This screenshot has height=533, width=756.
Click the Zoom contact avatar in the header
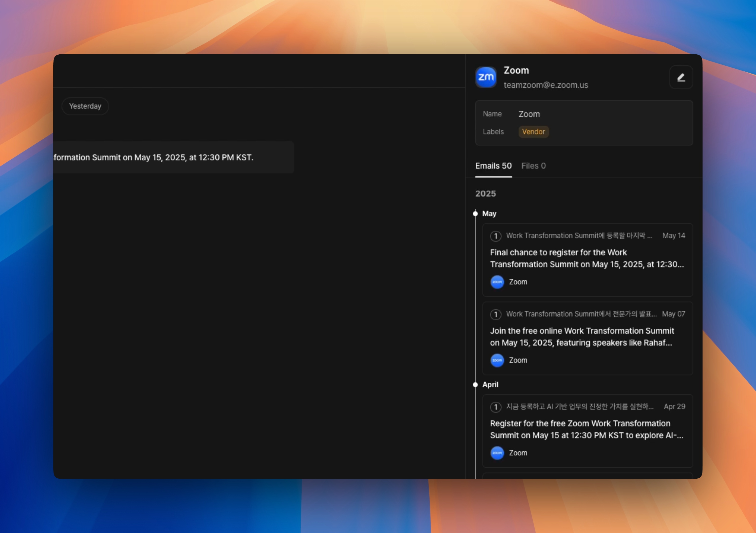tap(486, 77)
